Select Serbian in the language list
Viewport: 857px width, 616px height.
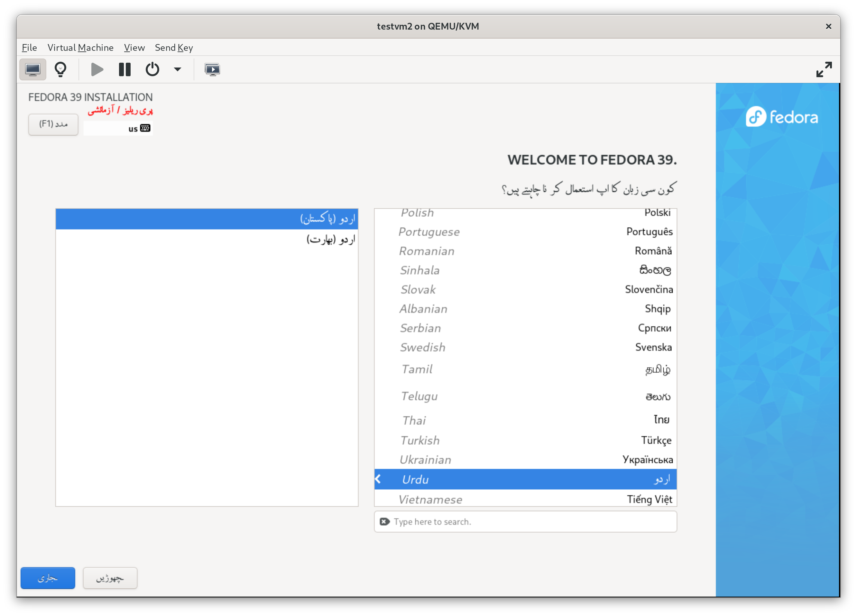525,328
